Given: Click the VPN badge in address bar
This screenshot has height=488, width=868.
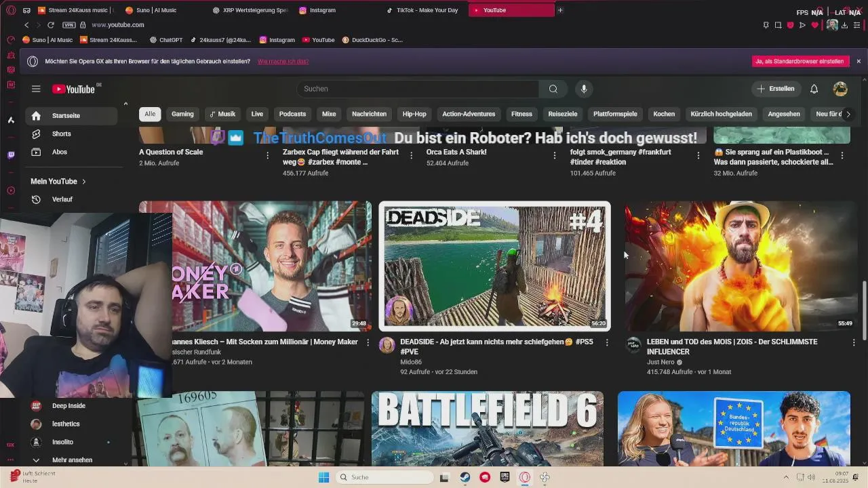Looking at the screenshot, I should coord(68,25).
